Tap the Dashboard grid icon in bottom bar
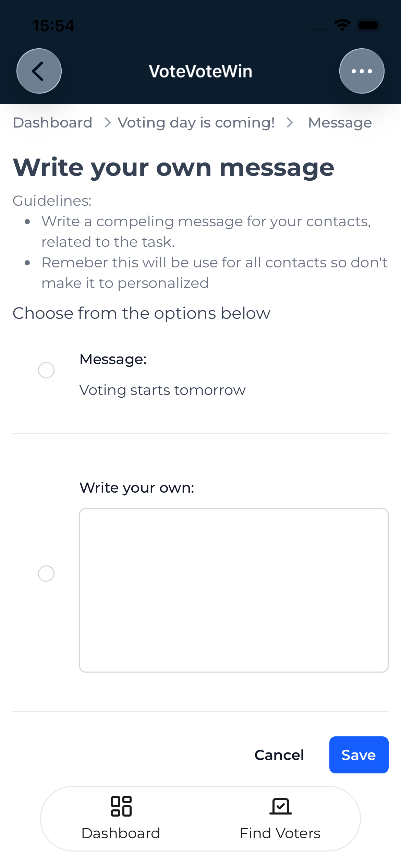This screenshot has width=401, height=868. pos(121,806)
